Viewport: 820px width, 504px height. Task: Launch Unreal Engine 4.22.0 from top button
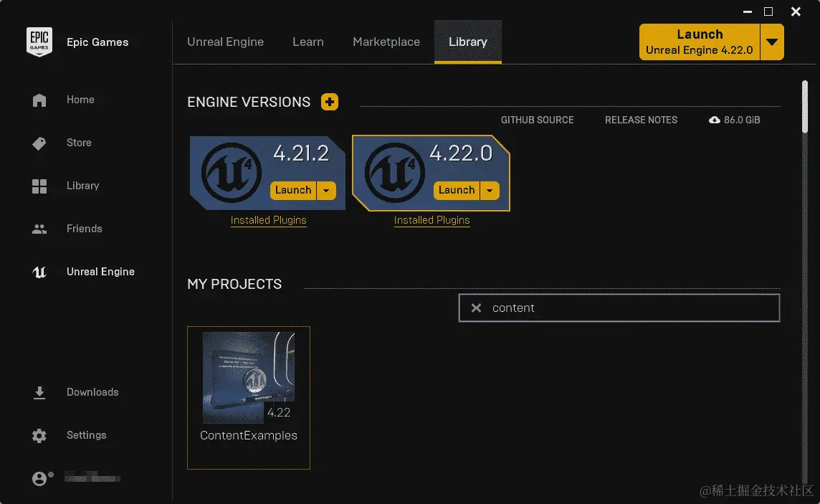(x=699, y=42)
